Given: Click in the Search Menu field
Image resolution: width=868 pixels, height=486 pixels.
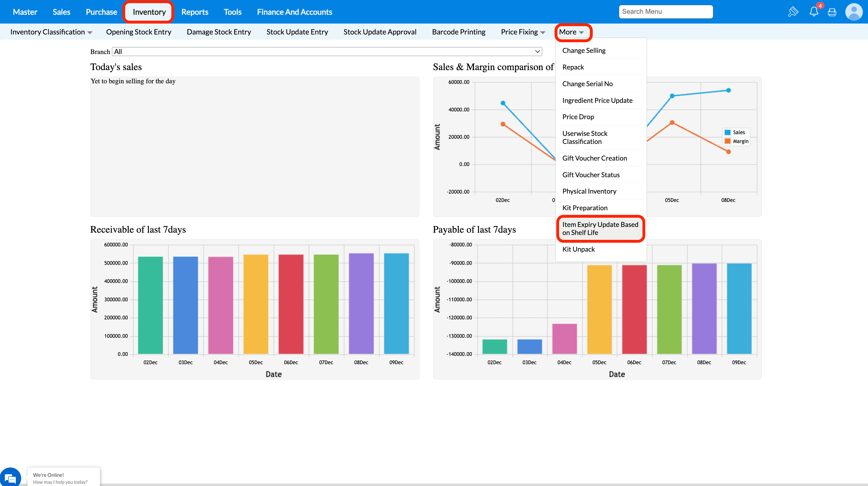Looking at the screenshot, I should (665, 12).
